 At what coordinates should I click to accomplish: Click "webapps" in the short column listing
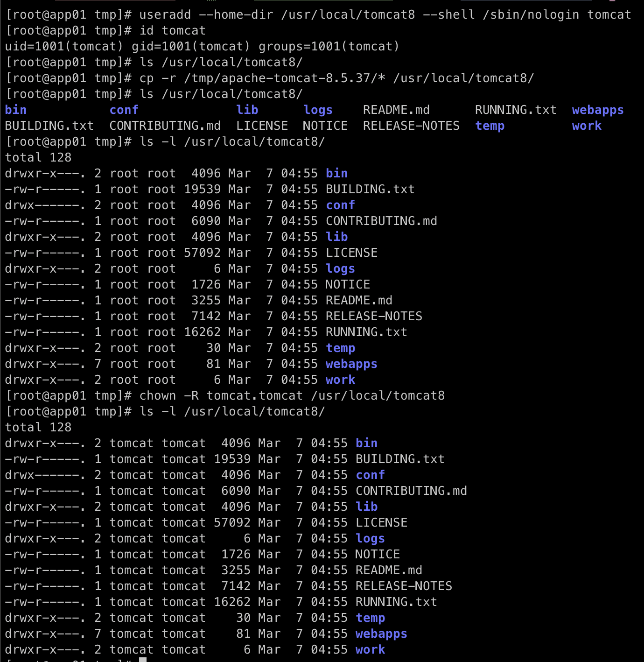coord(598,110)
